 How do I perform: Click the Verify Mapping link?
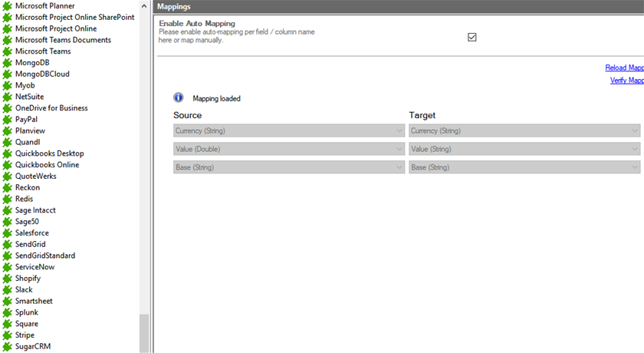point(626,81)
